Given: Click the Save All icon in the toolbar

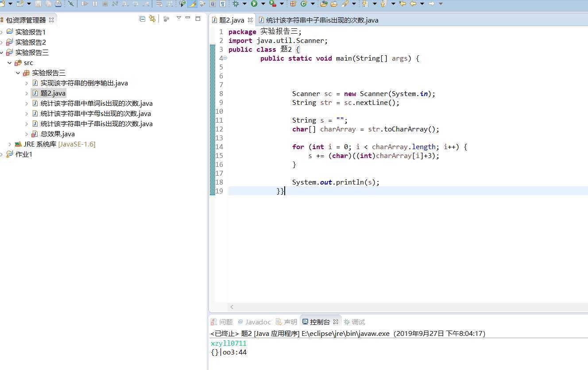Looking at the screenshot, I should (x=48, y=4).
